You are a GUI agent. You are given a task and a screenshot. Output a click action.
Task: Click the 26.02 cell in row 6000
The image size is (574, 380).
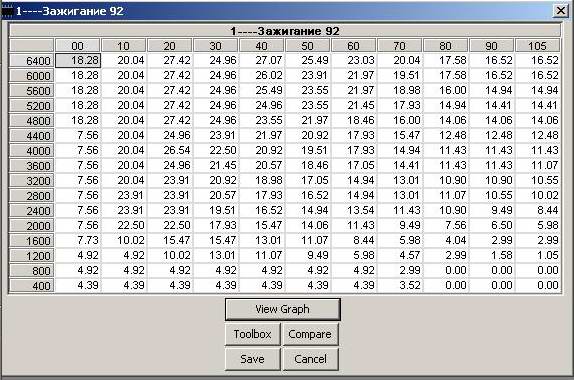261,75
